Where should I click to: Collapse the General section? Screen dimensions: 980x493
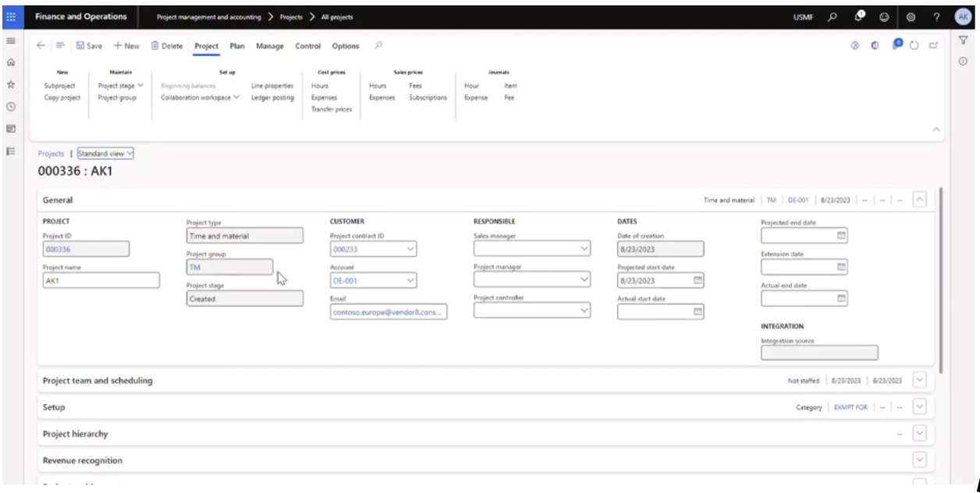918,200
